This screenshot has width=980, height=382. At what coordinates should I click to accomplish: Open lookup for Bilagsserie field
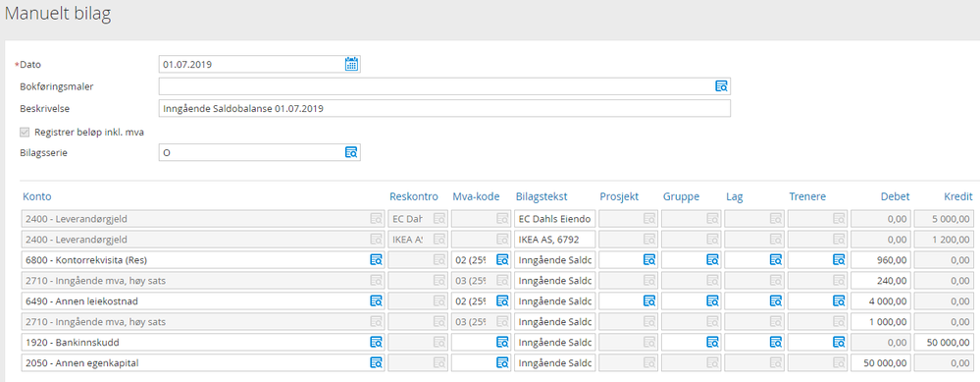tap(351, 152)
